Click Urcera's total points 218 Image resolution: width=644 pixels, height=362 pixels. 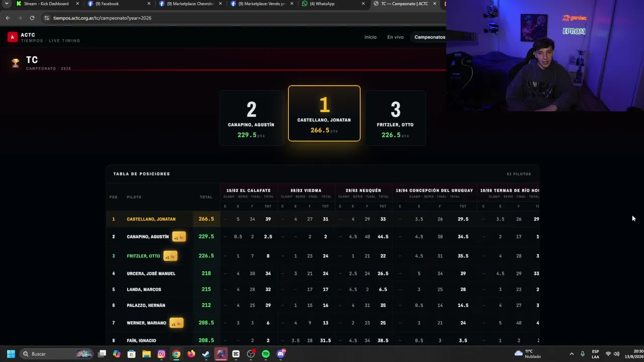[x=206, y=274]
